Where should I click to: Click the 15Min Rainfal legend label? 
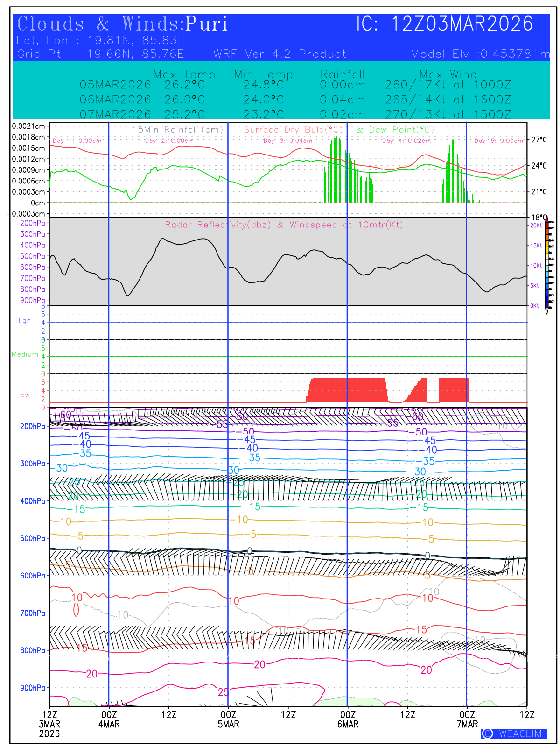pyautogui.click(x=178, y=130)
